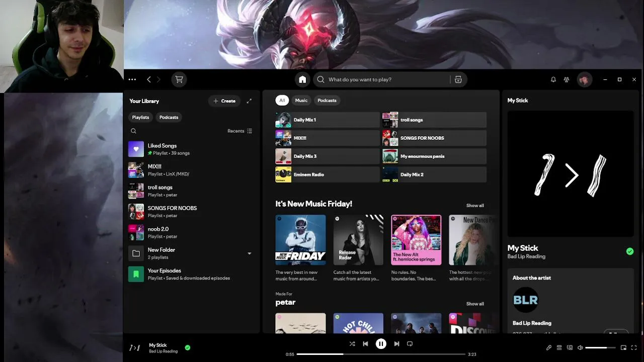The height and width of the screenshot is (362, 644).
Task: Mute with the speaker icon
Action: [580, 347]
